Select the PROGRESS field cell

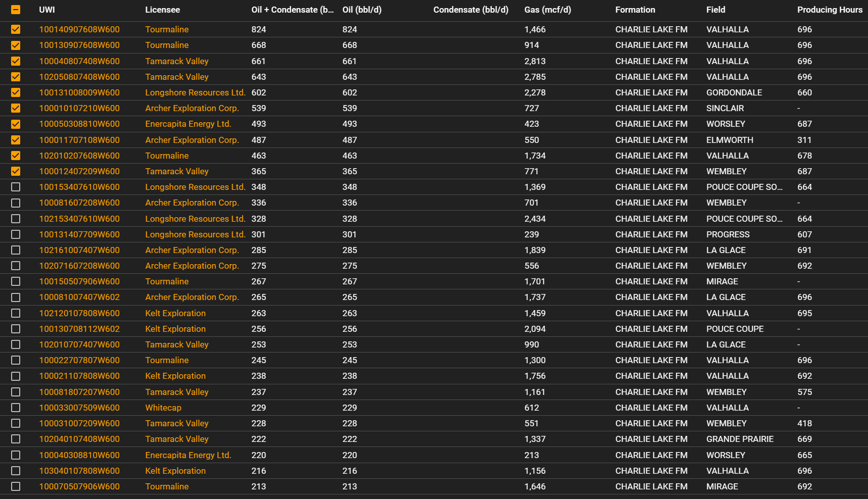[x=728, y=234]
